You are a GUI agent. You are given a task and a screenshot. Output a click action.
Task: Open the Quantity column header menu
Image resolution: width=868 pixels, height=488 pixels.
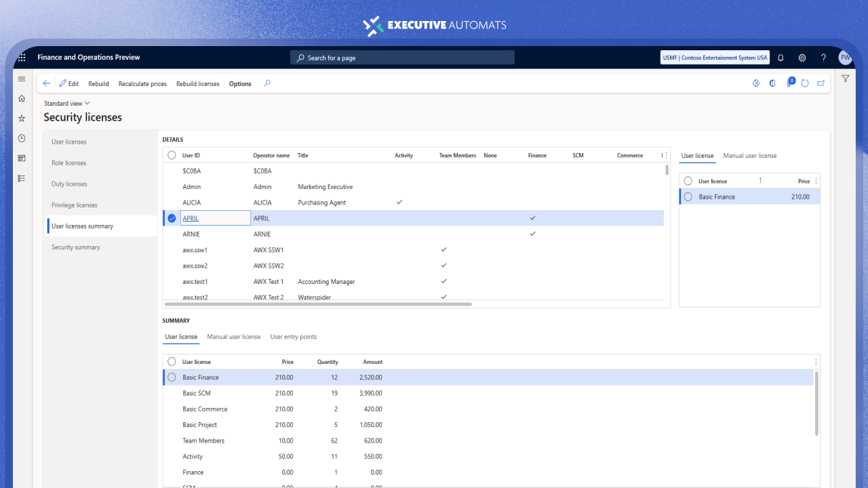328,362
